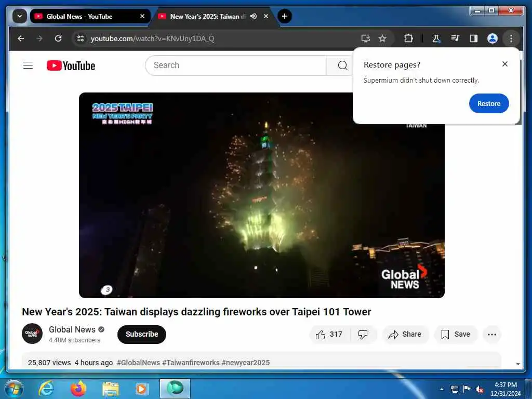Open the YouTube hamburger guide menu

pos(28,65)
